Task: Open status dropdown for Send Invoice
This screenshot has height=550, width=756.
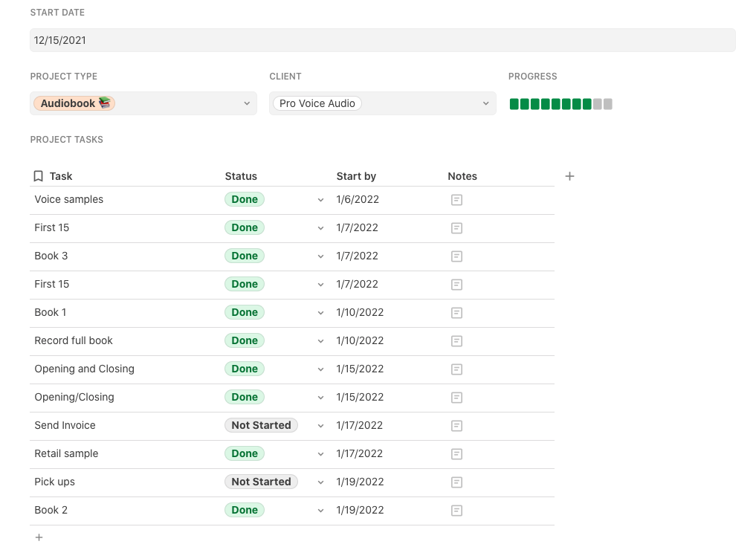Action: (320, 426)
